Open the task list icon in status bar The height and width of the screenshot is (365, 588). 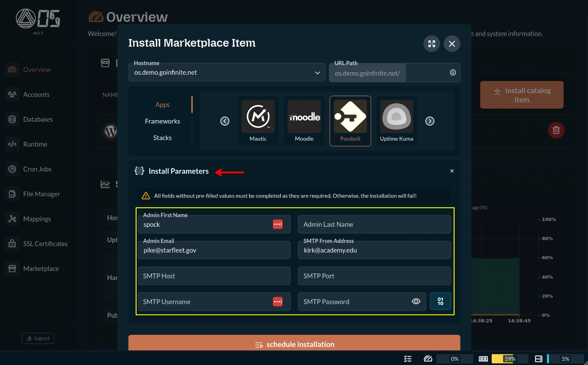pos(408,359)
